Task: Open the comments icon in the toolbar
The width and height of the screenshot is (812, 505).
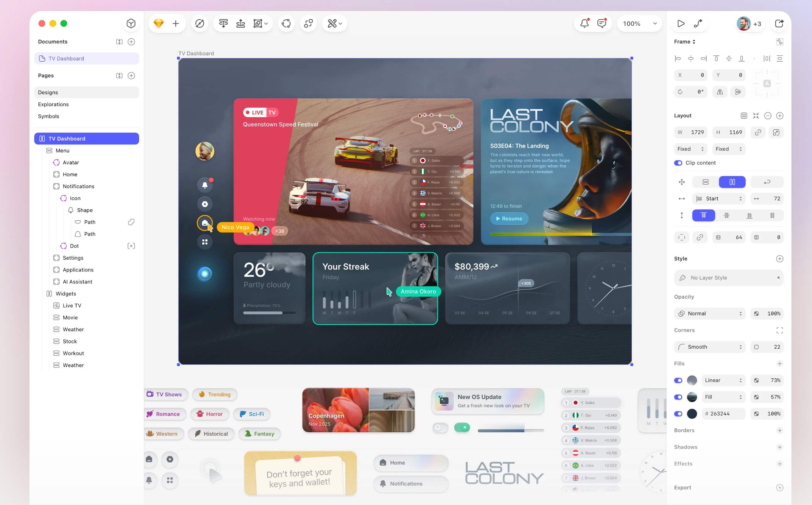Action: (x=602, y=24)
